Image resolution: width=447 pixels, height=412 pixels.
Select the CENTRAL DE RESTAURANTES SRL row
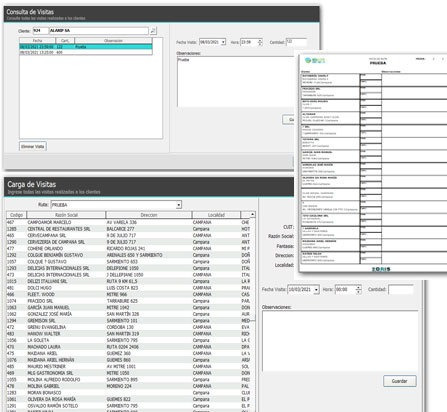(128, 229)
